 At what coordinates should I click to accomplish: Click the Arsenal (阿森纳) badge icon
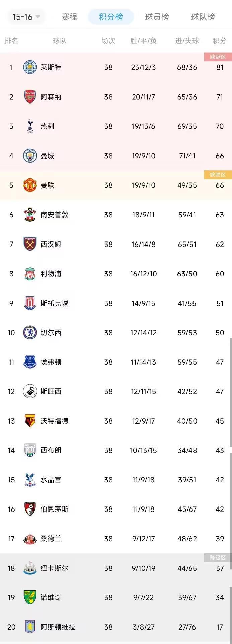tap(30, 97)
